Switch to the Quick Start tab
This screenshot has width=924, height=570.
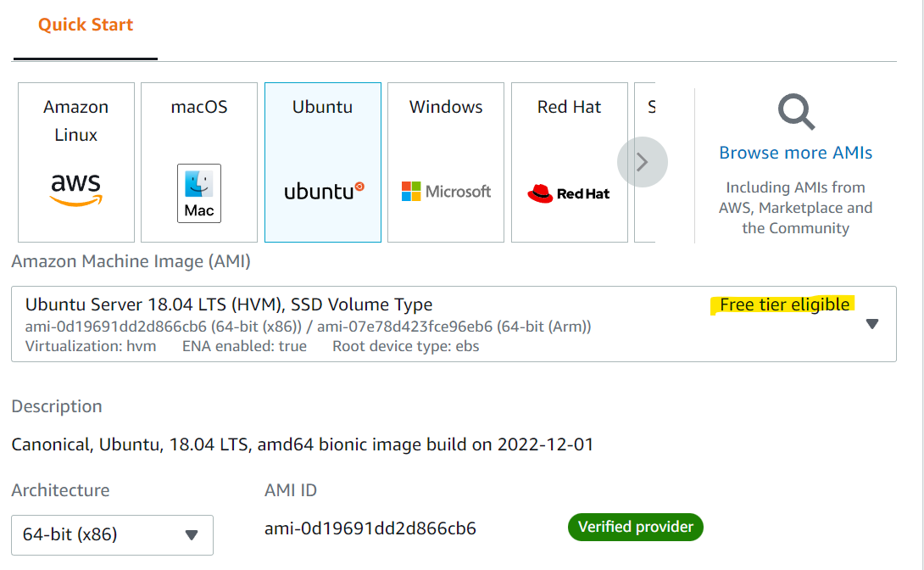pos(86,25)
